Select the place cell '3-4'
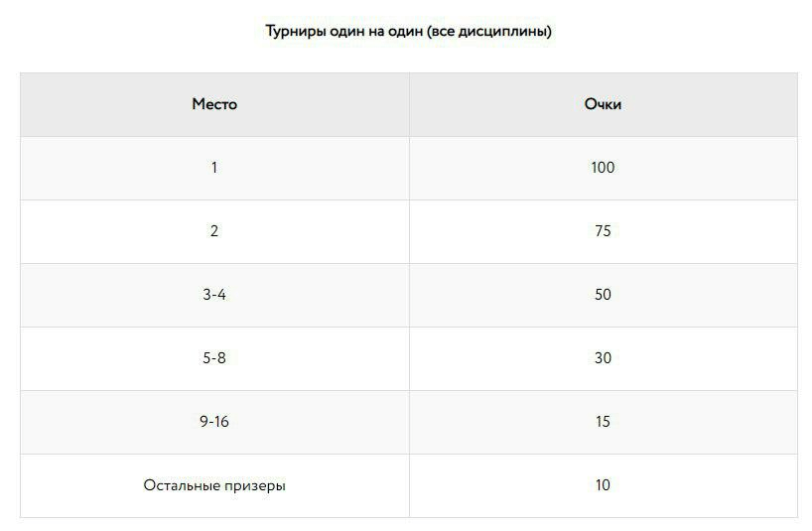The image size is (812, 531). [x=214, y=295]
